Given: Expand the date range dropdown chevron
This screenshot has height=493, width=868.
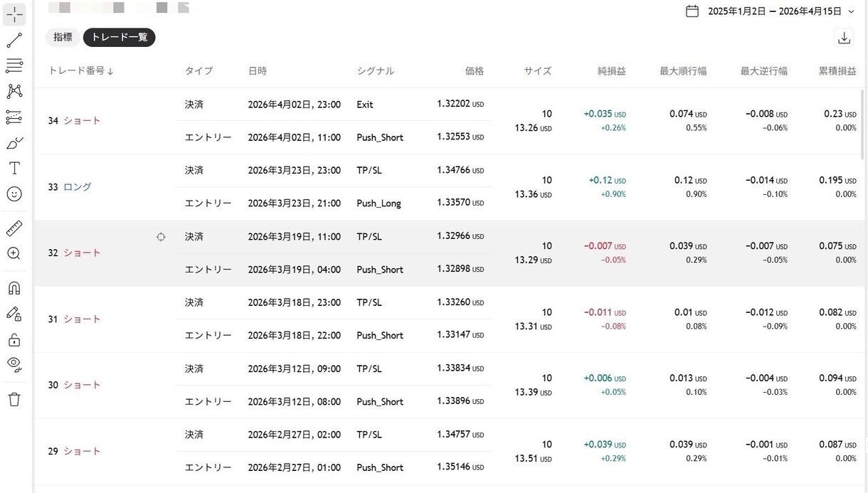Looking at the screenshot, I should [x=851, y=11].
